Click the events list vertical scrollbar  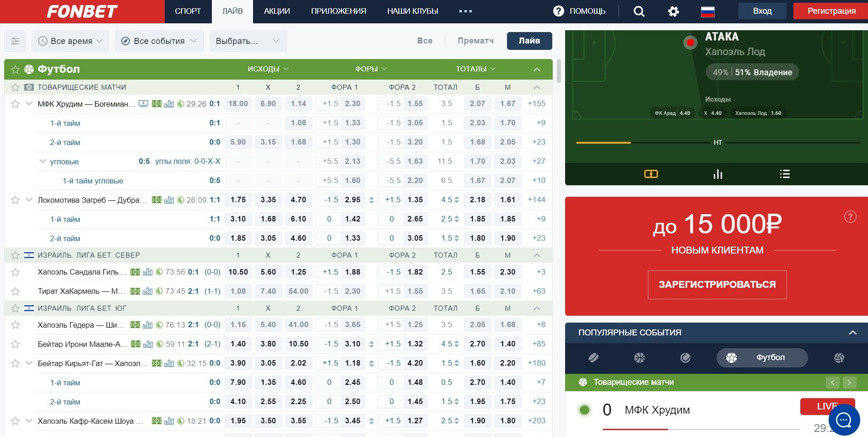click(x=559, y=71)
